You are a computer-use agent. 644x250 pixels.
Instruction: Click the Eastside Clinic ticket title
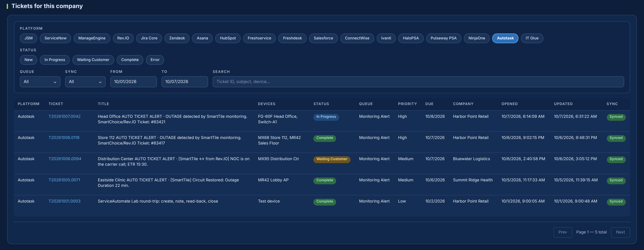point(168,183)
